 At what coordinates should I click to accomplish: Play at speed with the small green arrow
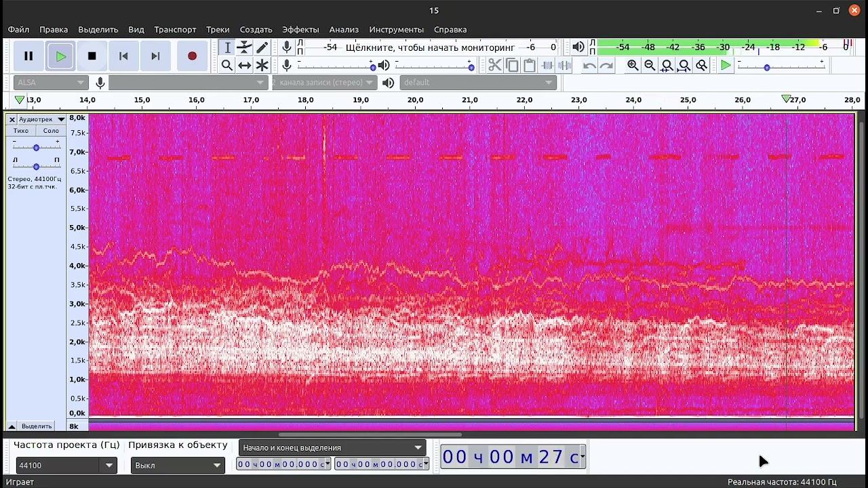tap(726, 65)
